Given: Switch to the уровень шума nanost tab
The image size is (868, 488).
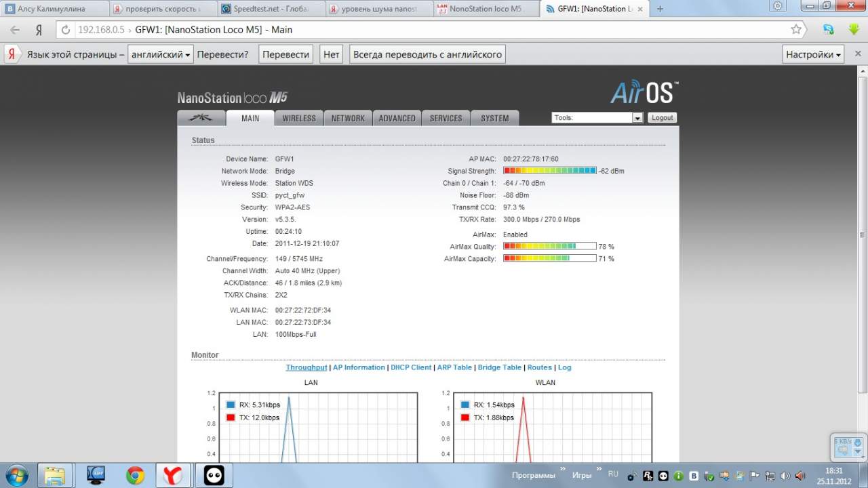Looking at the screenshot, I should click(x=378, y=9).
